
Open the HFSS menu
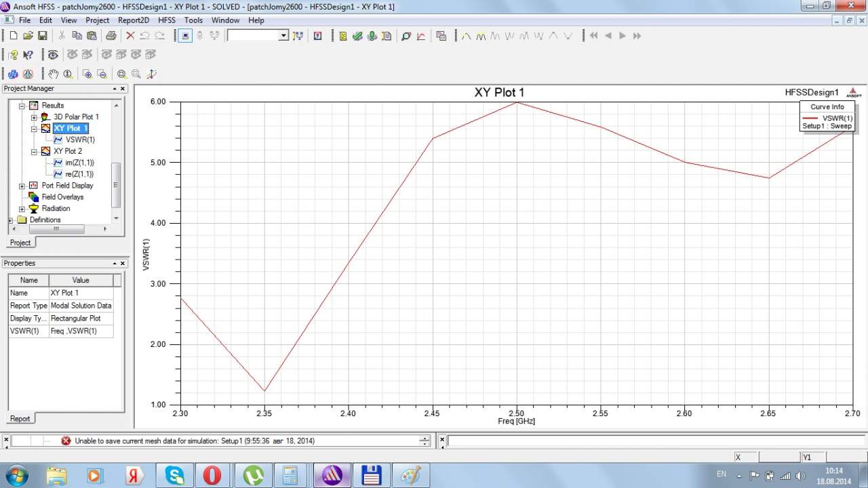167,20
